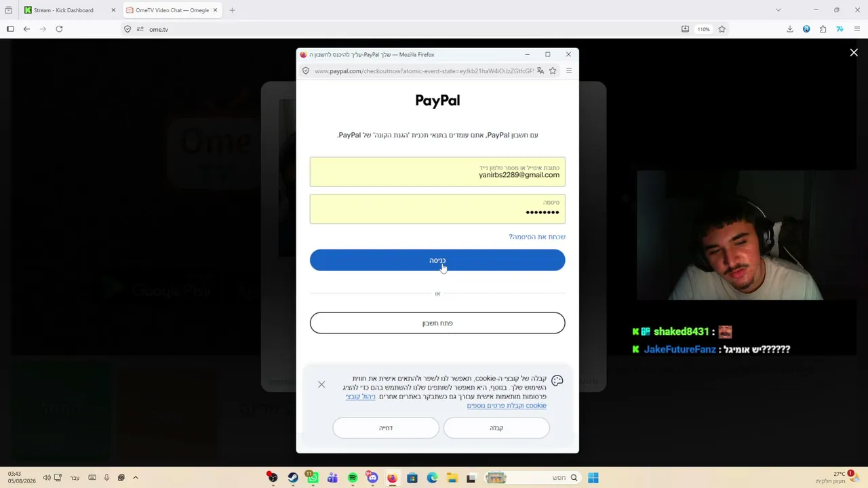The height and width of the screenshot is (488, 868).
Task: Open Spotify from the taskbar
Action: pyautogui.click(x=353, y=478)
